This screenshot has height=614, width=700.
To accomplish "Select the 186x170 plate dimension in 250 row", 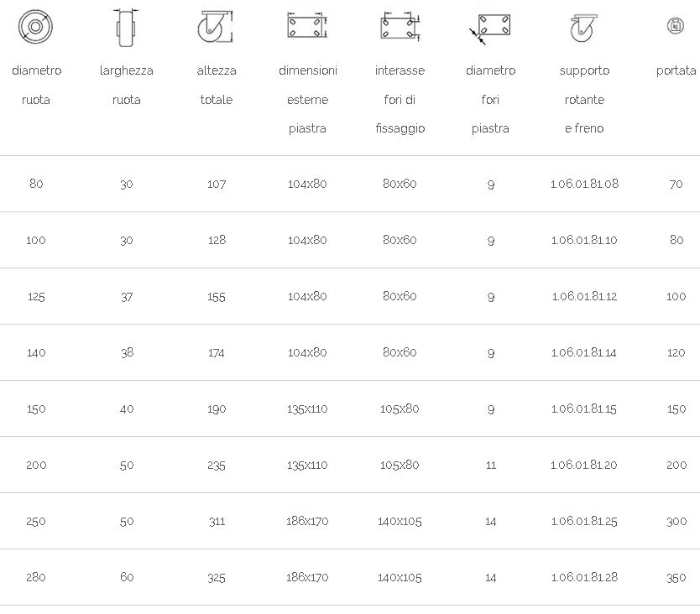I will pos(307,521).
